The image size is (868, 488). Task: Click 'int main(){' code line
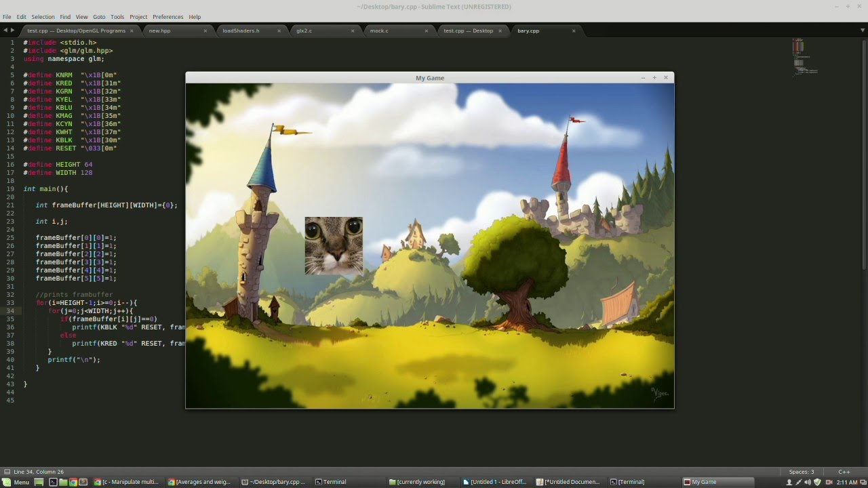[45, 189]
